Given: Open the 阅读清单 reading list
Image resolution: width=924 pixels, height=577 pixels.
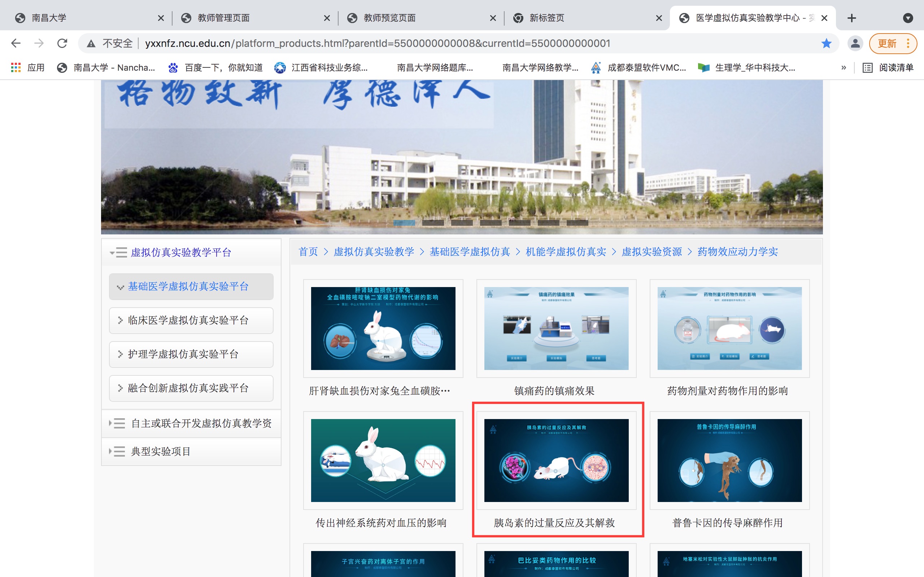Looking at the screenshot, I should point(888,67).
